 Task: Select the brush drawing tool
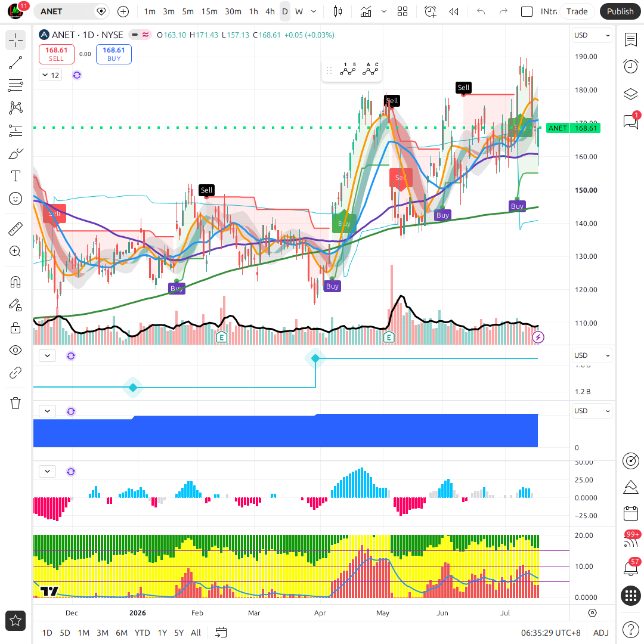pos(16,154)
